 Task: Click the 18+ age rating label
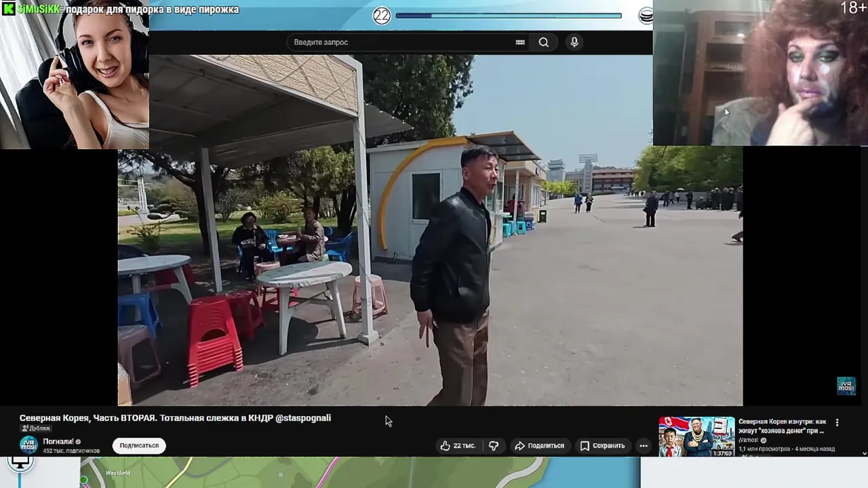click(x=853, y=8)
